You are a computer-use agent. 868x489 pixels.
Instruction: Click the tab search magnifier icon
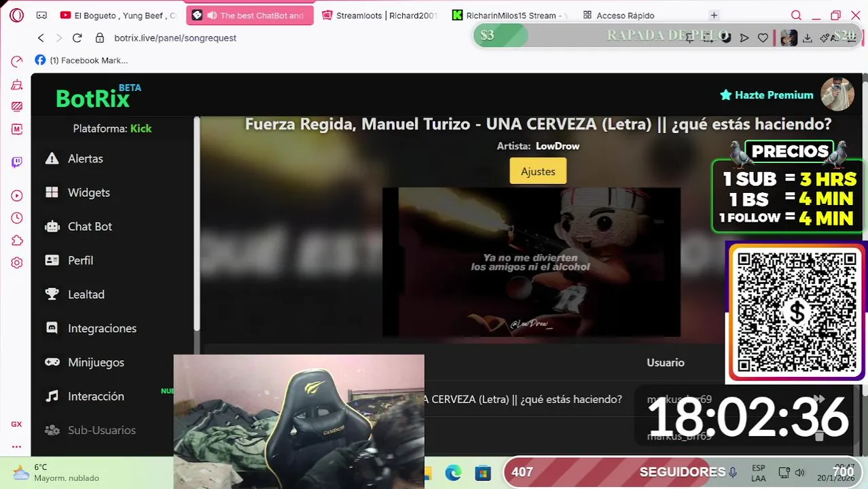796,16
